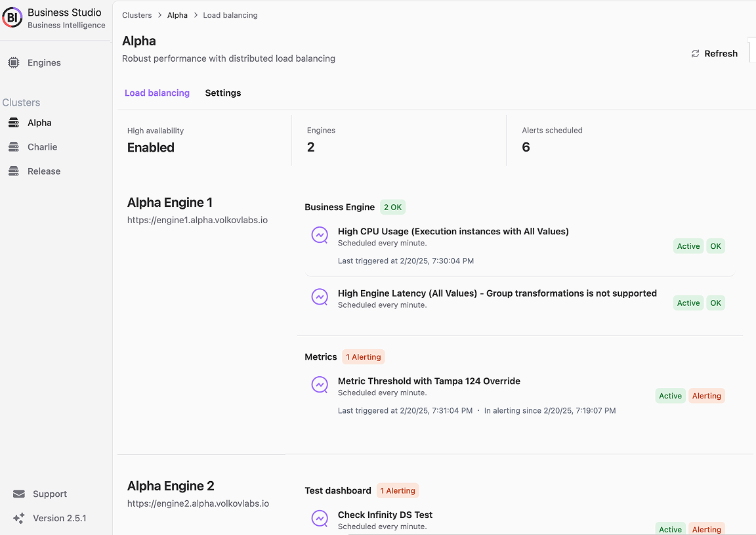The width and height of the screenshot is (756, 535).
Task: Click the Test dashboard group label
Action: coord(338,490)
